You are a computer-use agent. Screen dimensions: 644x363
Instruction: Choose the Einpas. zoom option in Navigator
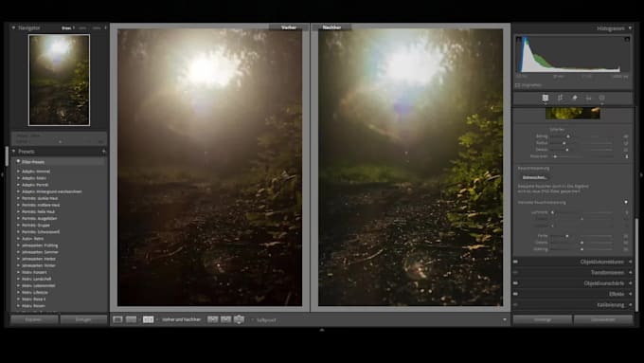pyautogui.click(x=66, y=27)
